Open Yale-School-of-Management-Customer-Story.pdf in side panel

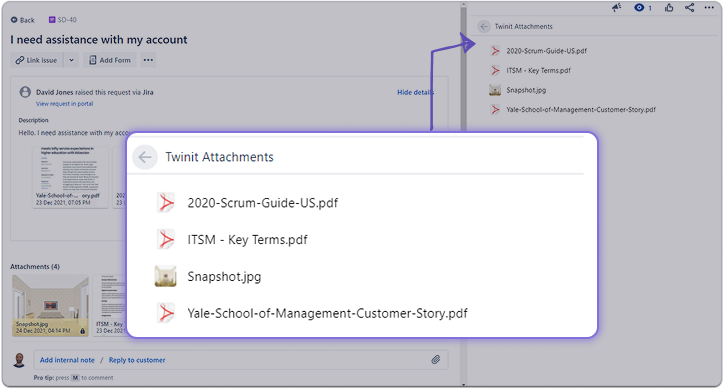tap(581, 109)
